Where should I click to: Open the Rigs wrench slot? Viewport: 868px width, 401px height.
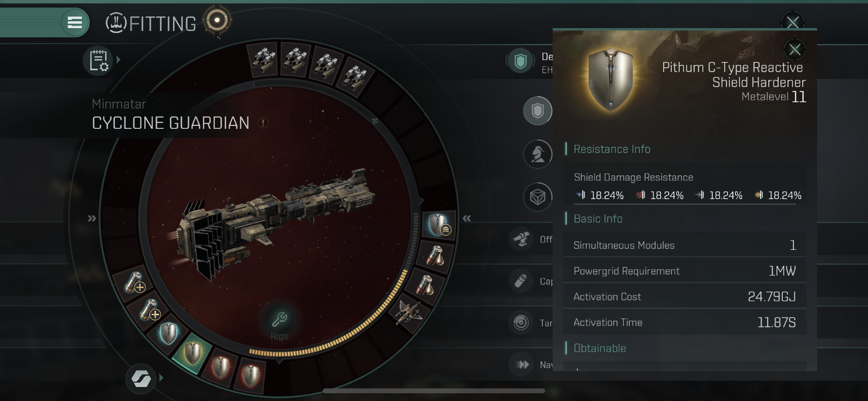coord(279,320)
